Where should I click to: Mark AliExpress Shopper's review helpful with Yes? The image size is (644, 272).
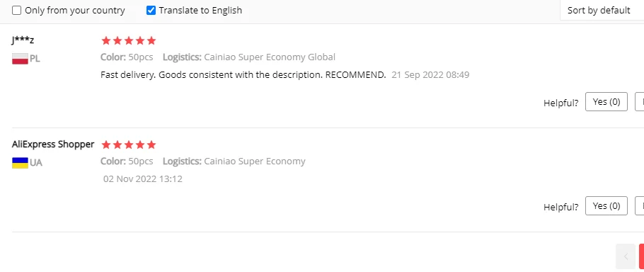tap(606, 206)
